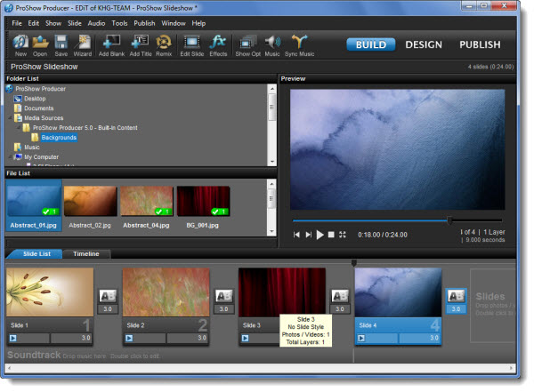Collapse ProShow Producer 5.0 Built-In Content folder
Image resolution: width=534 pixels, height=392 pixels.
[x=18, y=128]
